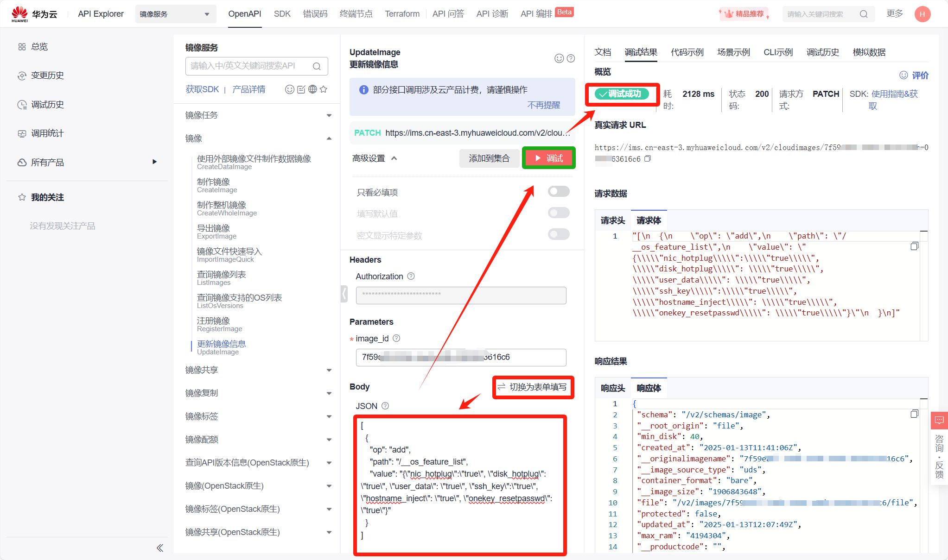948x560 pixels.
Task: Toggle the 只看必填项 switch
Action: pyautogui.click(x=558, y=191)
